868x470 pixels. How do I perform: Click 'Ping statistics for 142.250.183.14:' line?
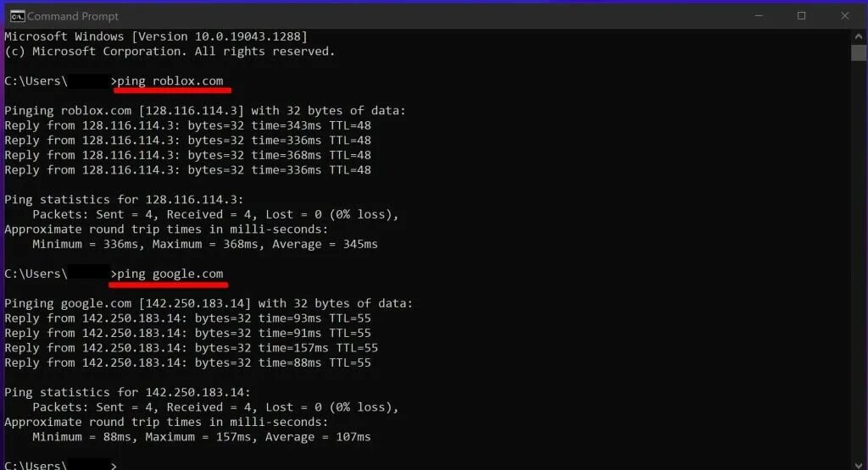coord(127,393)
